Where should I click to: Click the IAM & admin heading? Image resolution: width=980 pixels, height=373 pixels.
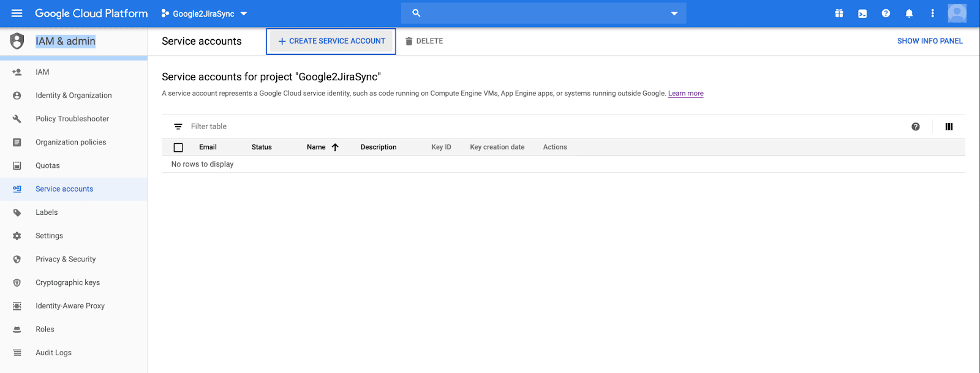(66, 41)
